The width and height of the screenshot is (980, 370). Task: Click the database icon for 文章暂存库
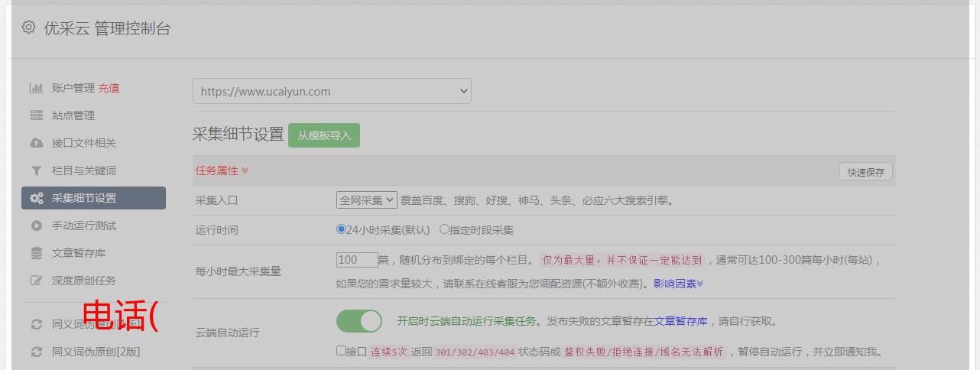36,253
